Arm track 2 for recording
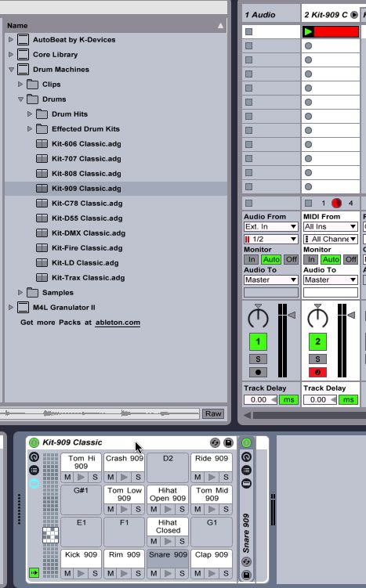The image size is (366, 588). click(317, 372)
